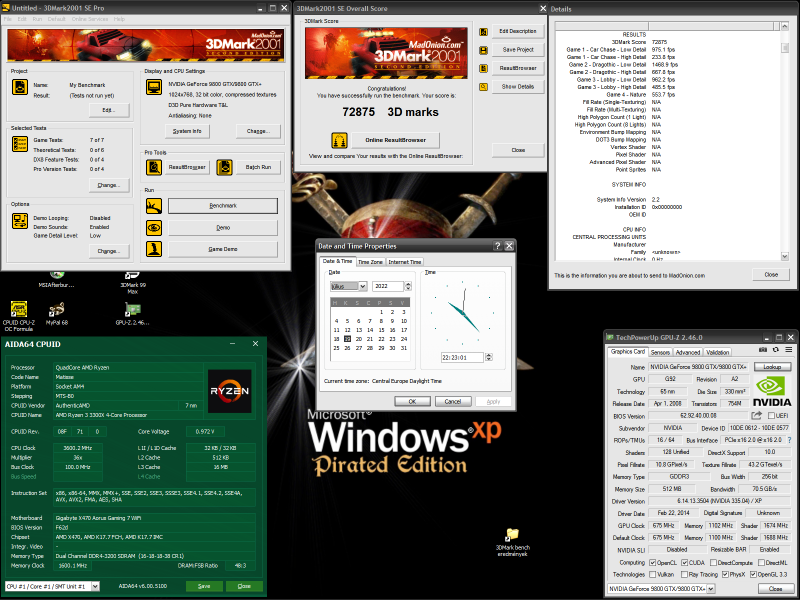The width and height of the screenshot is (800, 600).
Task: Click the Details list scroll-down arrow
Action: pyautogui.click(x=785, y=256)
